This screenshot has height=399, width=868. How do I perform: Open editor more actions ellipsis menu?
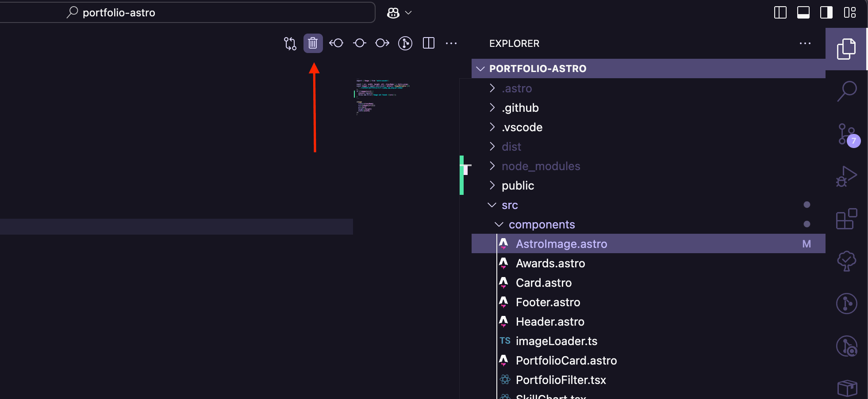point(451,43)
